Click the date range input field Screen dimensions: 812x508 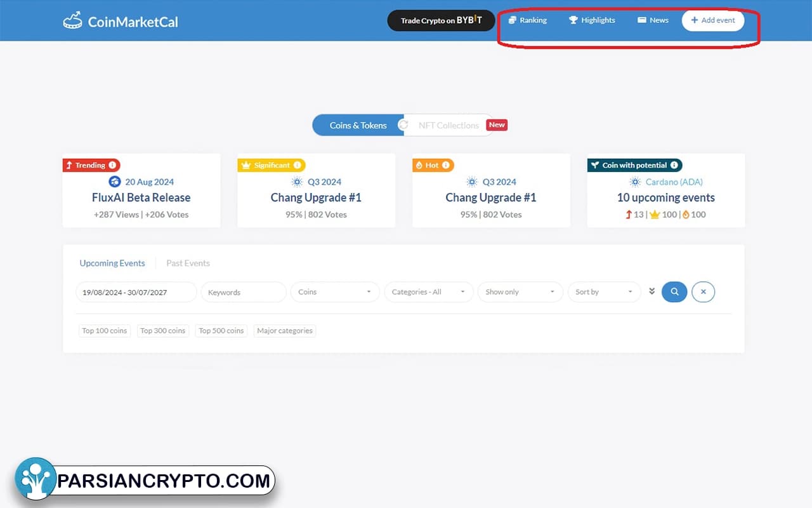[136, 291]
